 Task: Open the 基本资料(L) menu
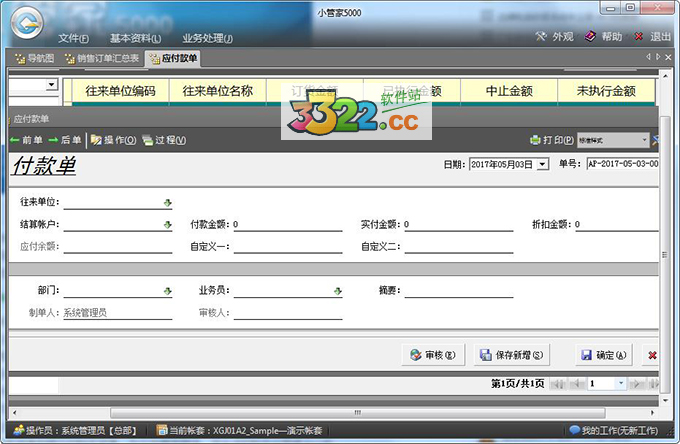click(135, 39)
